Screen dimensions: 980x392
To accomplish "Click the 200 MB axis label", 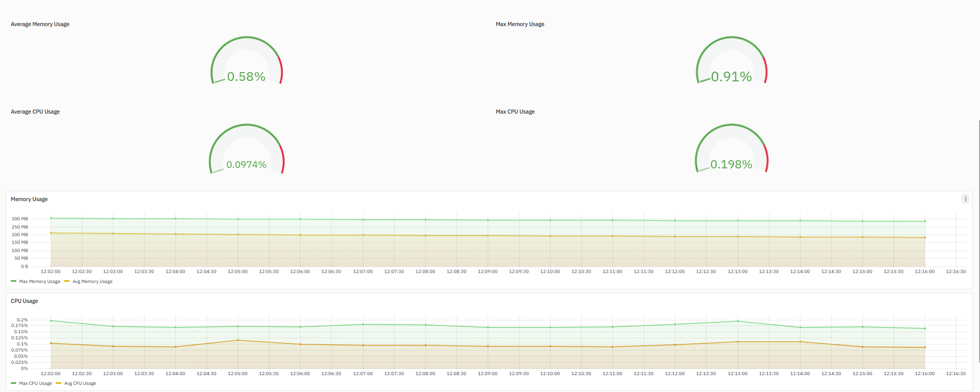I will coord(20,235).
